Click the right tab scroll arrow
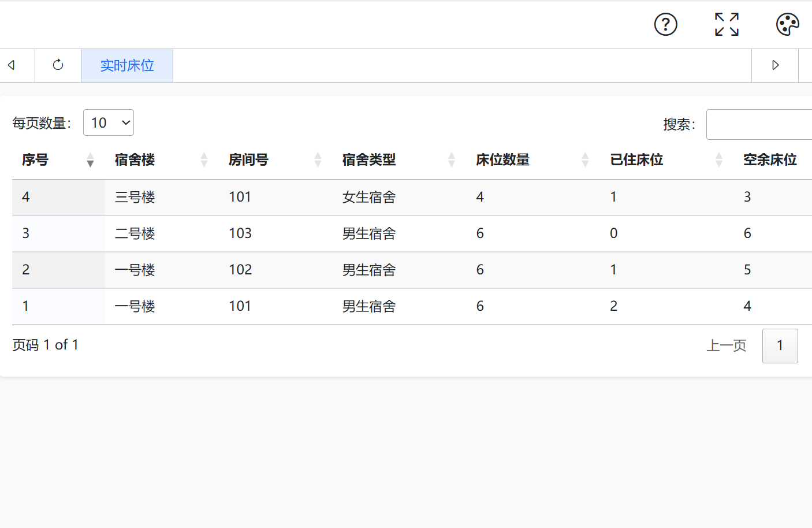Image resolution: width=812 pixels, height=528 pixels. coord(775,65)
